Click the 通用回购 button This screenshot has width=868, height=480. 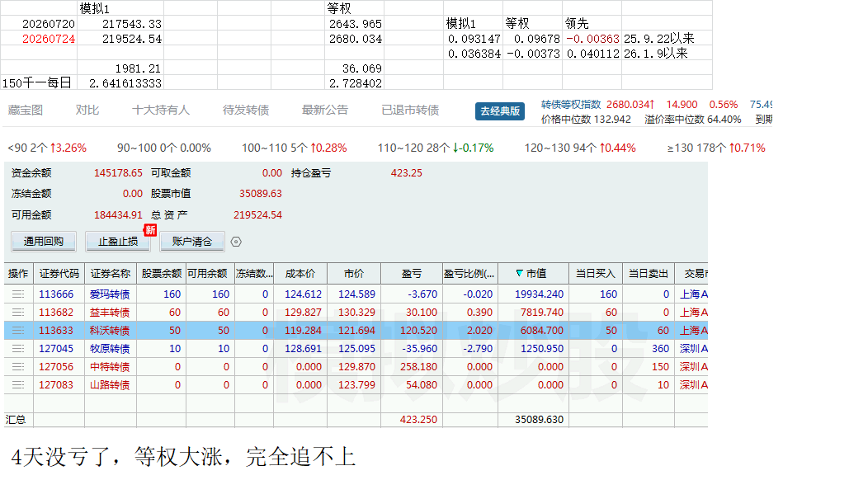pos(44,242)
